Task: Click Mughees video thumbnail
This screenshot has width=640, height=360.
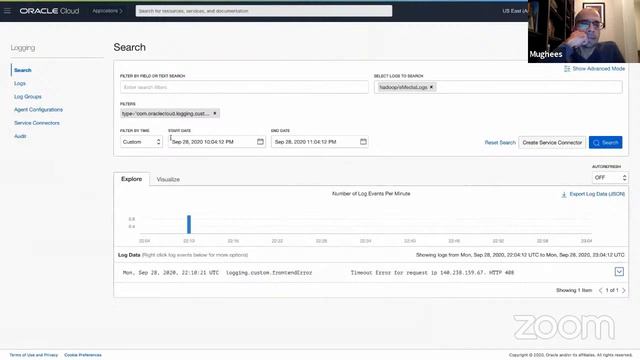Action: point(584,31)
